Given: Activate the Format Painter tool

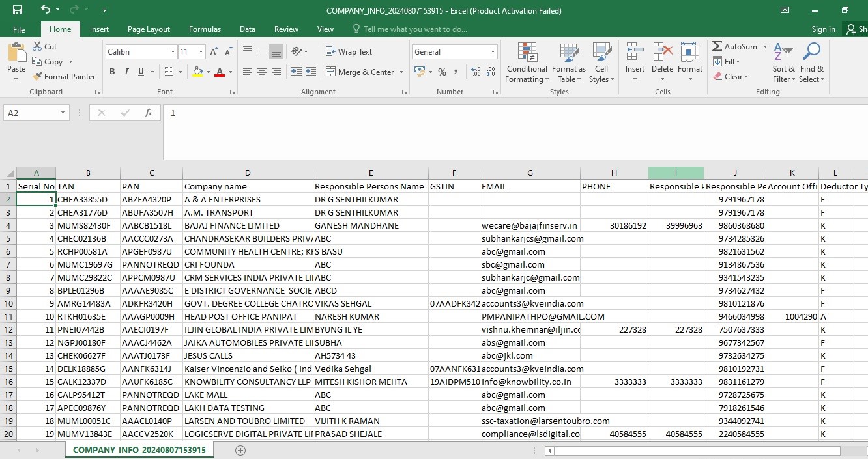Looking at the screenshot, I should coord(64,77).
